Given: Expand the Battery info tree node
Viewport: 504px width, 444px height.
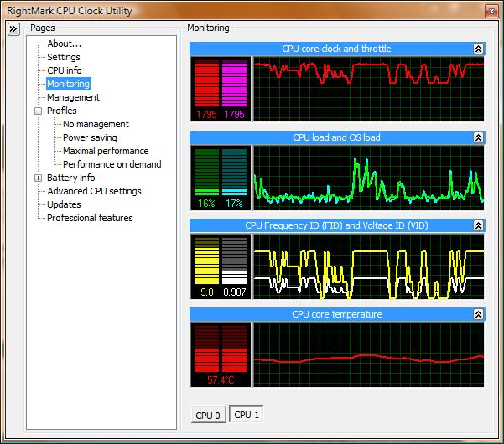Looking at the screenshot, I should coord(38,178).
